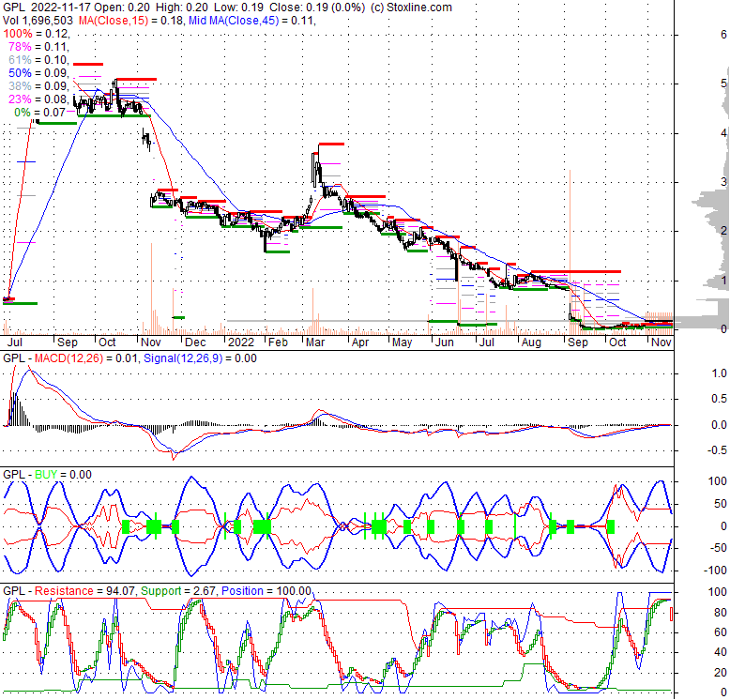Select the 78% = 0.11 Fibonacci level

38,47
